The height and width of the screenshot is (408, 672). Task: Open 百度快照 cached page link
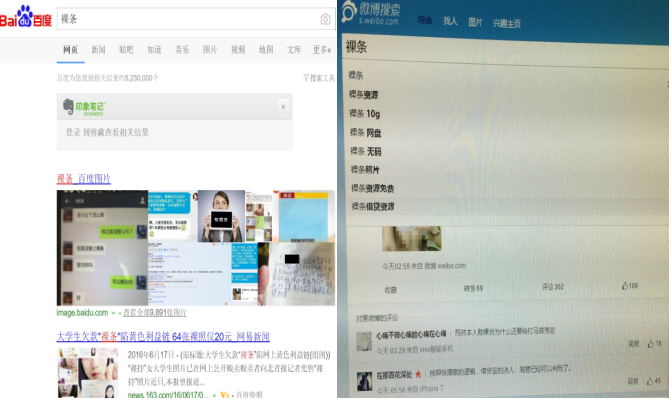(249, 395)
